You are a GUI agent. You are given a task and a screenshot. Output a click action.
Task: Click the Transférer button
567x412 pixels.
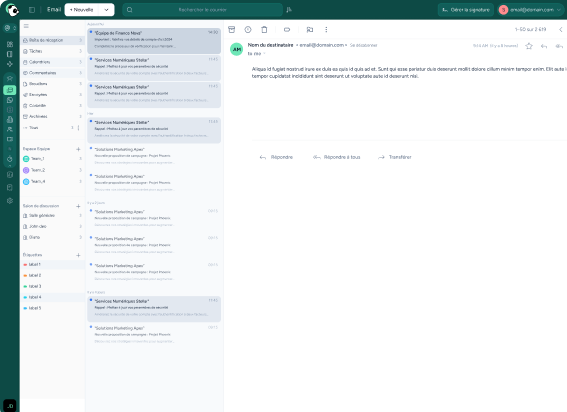[395, 157]
